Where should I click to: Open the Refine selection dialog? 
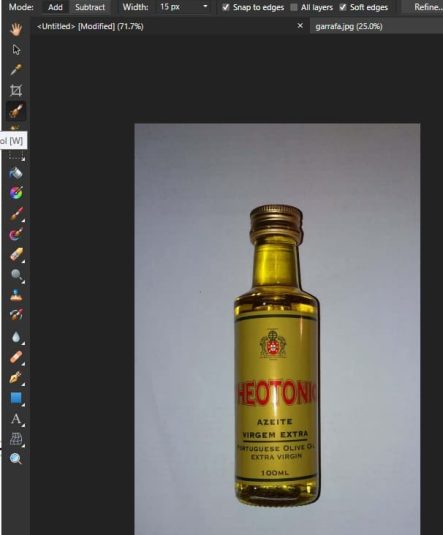click(428, 7)
